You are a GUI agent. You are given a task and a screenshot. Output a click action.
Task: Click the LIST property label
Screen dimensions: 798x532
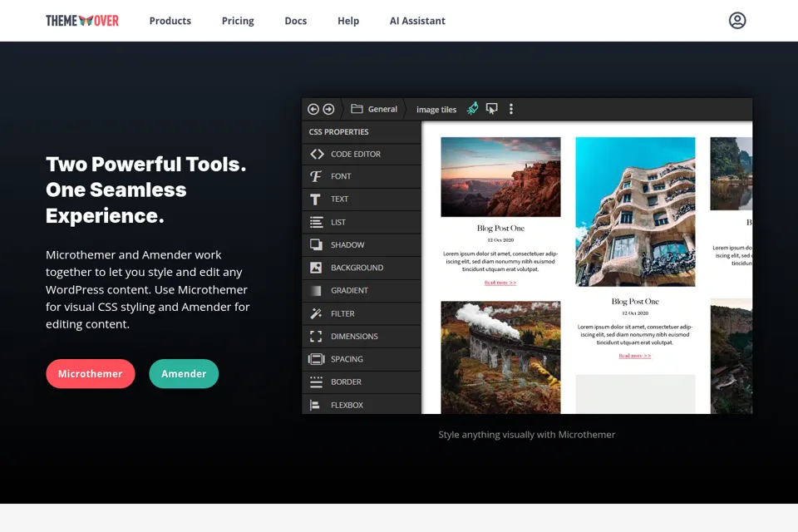(x=338, y=223)
